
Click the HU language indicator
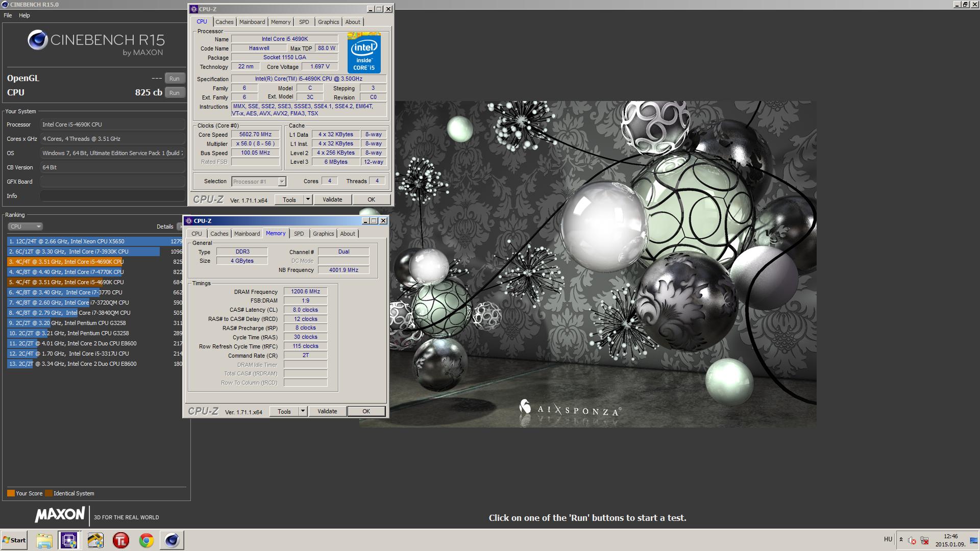(888, 539)
